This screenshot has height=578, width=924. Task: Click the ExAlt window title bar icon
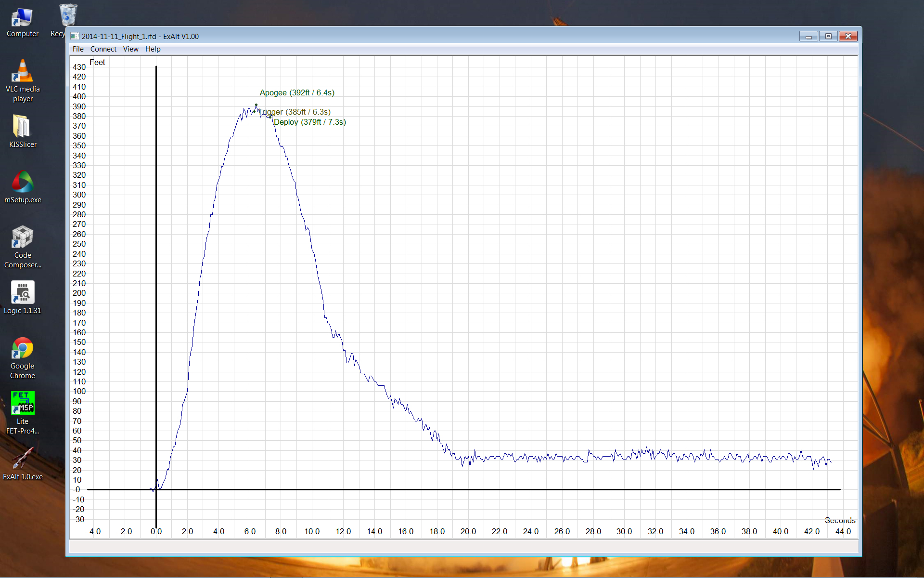[x=75, y=36]
